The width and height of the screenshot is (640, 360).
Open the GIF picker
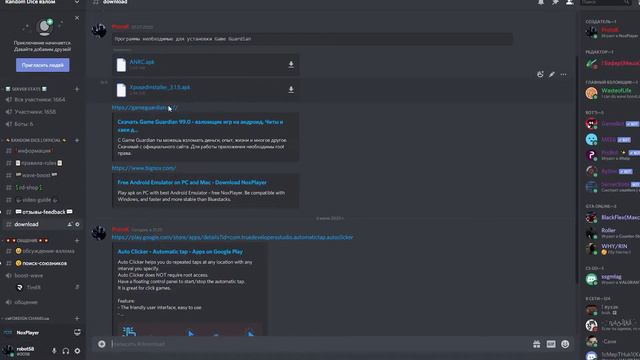(551, 344)
